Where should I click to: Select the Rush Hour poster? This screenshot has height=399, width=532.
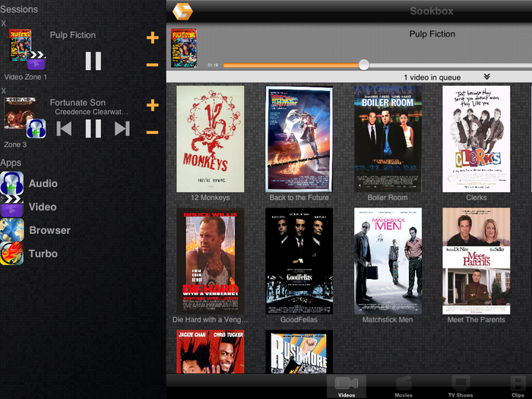(211, 351)
